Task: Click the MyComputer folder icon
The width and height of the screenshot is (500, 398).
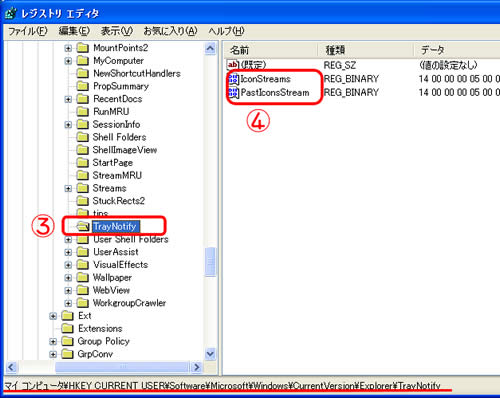Action: (x=83, y=61)
